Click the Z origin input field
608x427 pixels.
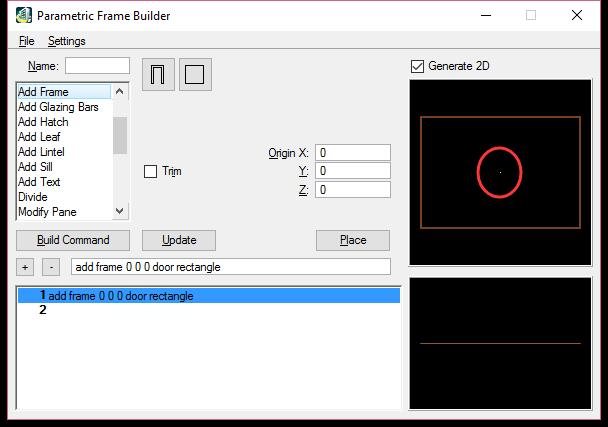click(x=353, y=190)
